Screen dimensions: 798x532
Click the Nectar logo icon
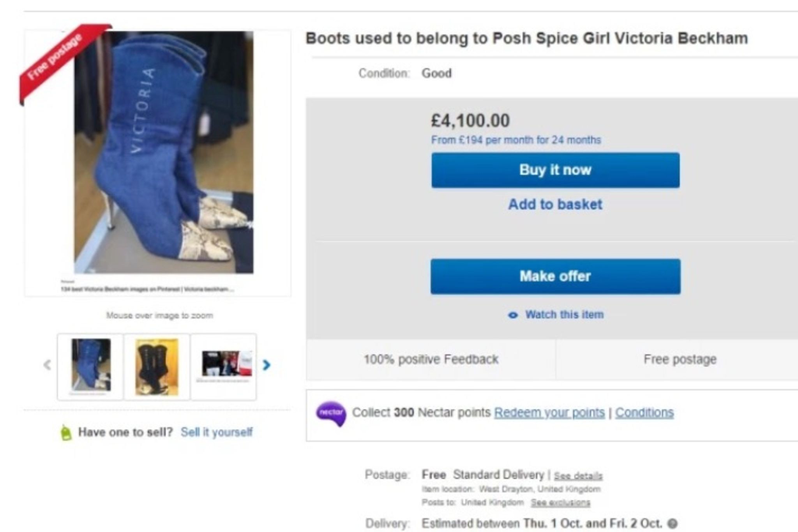coord(331,414)
